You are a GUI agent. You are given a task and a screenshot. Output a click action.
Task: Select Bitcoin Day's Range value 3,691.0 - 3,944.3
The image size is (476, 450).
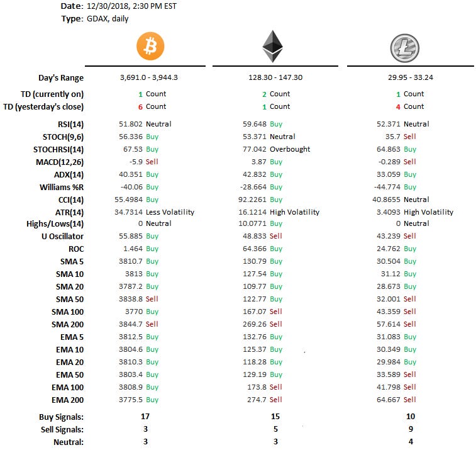pyautogui.click(x=149, y=77)
